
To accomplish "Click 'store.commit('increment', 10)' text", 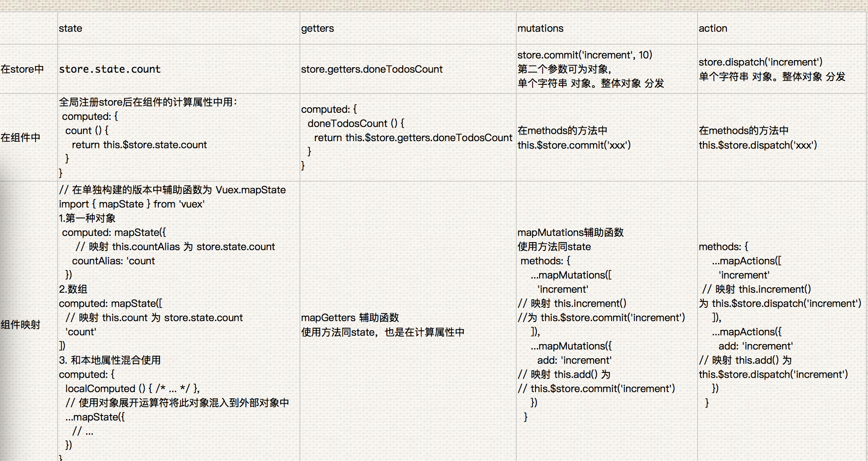I will pyautogui.click(x=585, y=55).
